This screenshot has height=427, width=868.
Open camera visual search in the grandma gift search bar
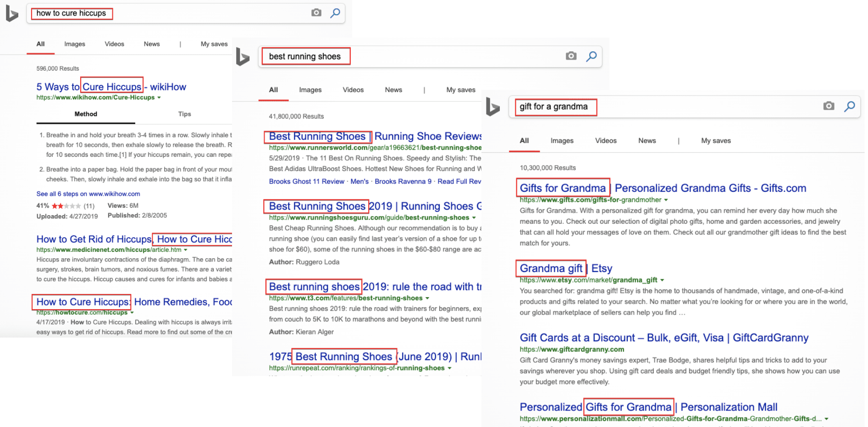click(829, 106)
